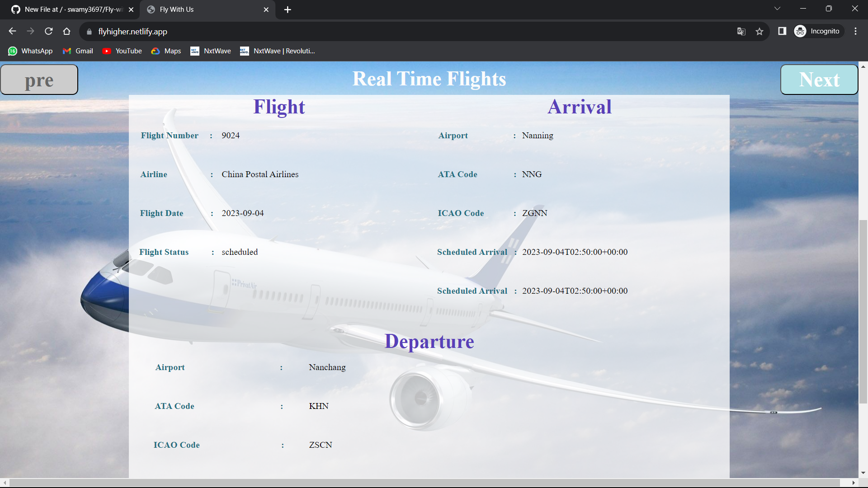The image size is (868, 488).
Task: Open YouTube bookmark
Action: click(x=122, y=51)
